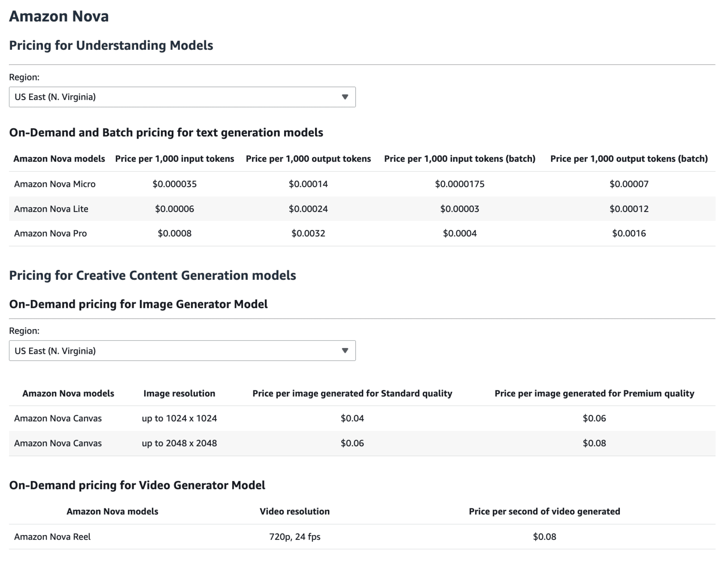This screenshot has height=563, width=728.
Task: Select the $0.00012 Lite batch output price
Action: click(629, 209)
